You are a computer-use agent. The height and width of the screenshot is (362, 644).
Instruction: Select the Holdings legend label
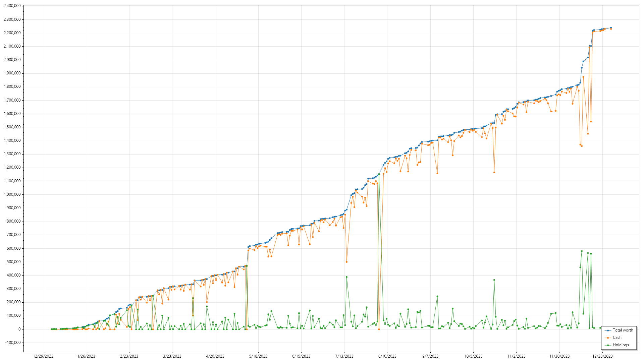(x=621, y=345)
